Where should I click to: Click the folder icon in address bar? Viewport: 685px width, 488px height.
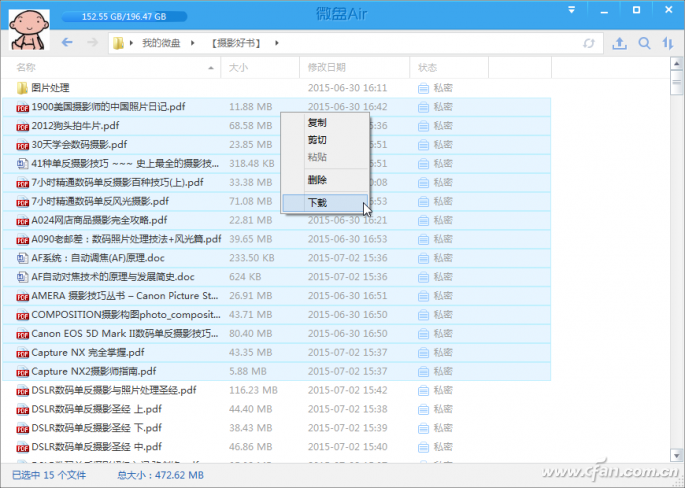coord(118,43)
